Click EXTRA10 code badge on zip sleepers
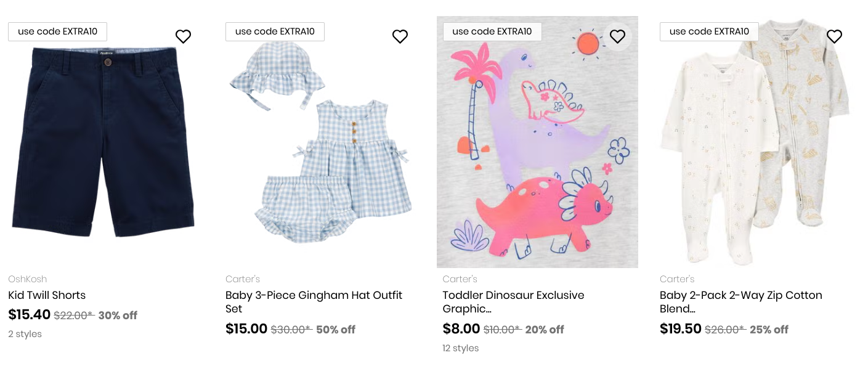This screenshot has width=868, height=371. click(709, 31)
